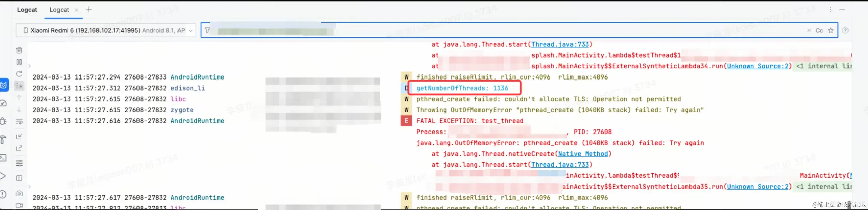Open the Debug bug icon in sidebar

pos(3,121)
